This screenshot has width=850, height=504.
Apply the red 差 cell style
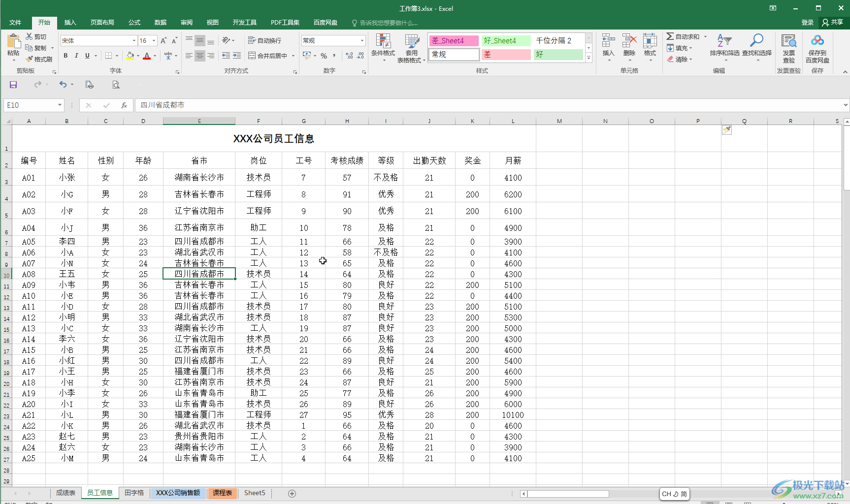point(506,55)
